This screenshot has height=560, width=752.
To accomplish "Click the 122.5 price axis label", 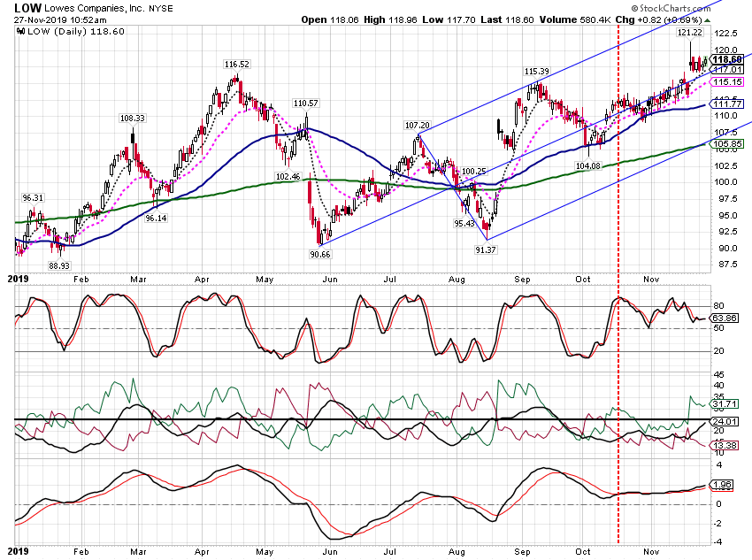I will pos(725,33).
